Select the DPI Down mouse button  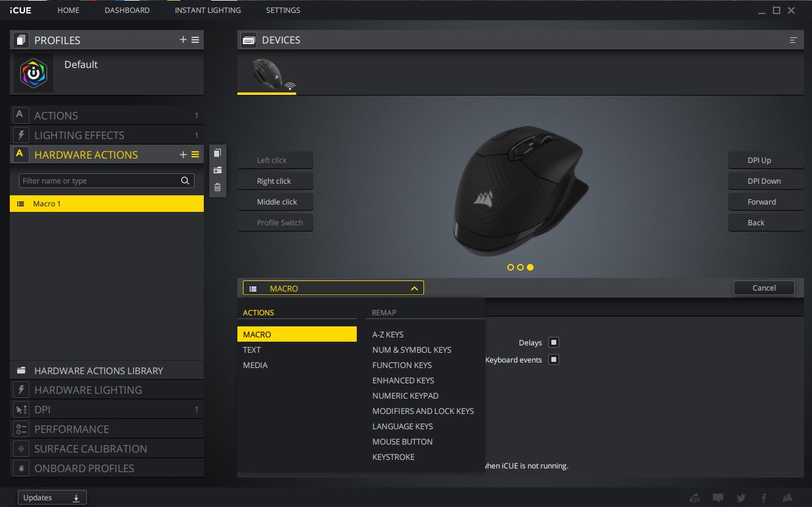point(765,181)
